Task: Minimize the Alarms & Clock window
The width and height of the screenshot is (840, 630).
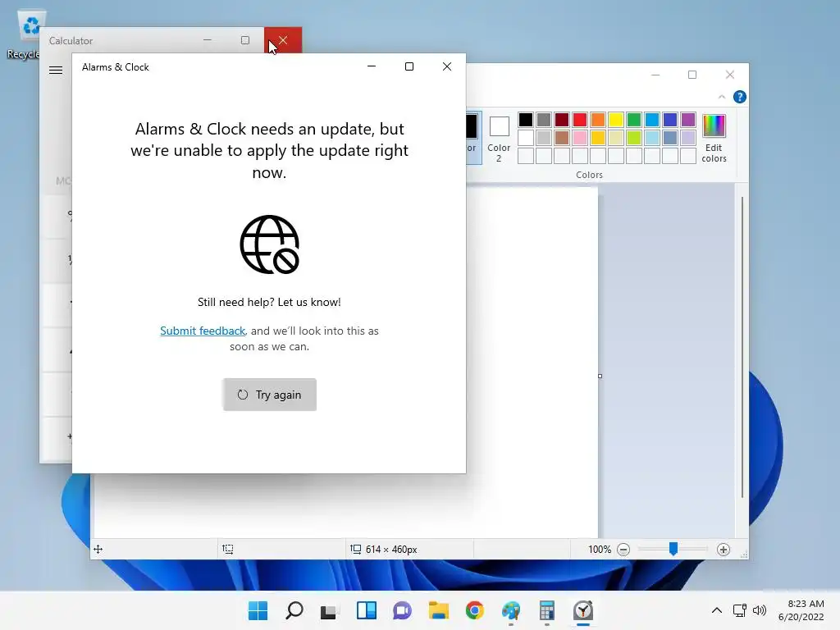Action: 372,66
